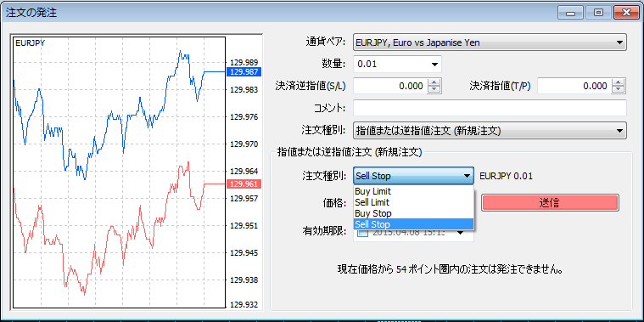This screenshot has width=644, height=322.
Task: Collapse the Sell Stop pending order combo box
Action: pos(413,176)
